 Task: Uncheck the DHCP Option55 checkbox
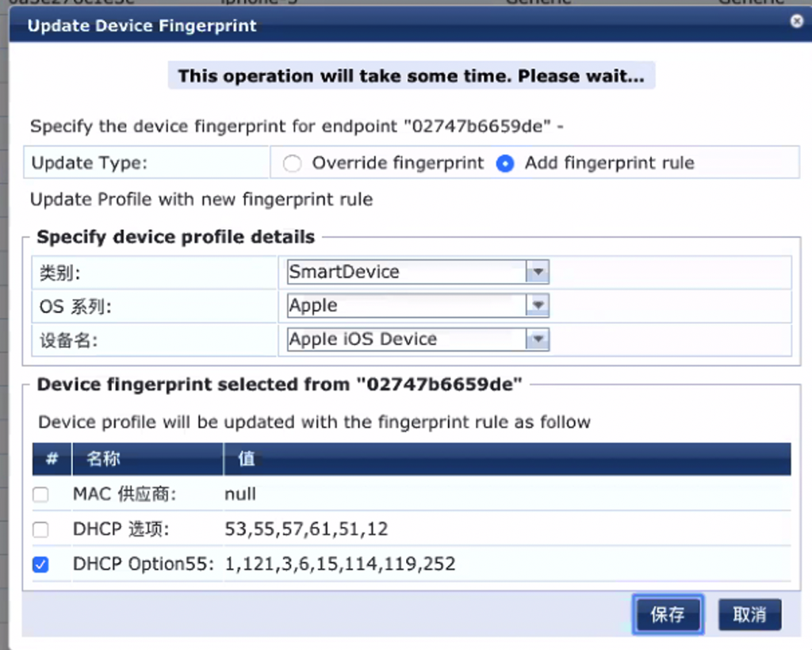(40, 564)
